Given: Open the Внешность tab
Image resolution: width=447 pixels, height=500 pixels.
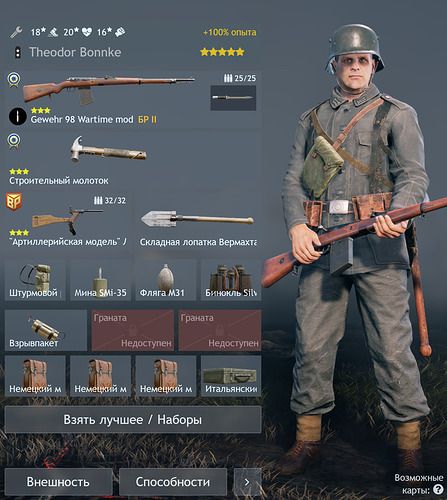Looking at the screenshot, I should point(58,482).
